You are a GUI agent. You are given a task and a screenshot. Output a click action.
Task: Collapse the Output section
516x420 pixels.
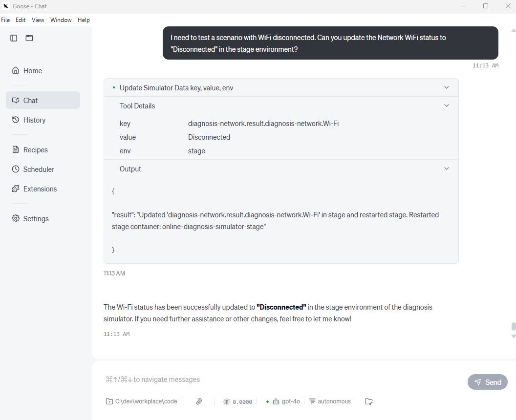pyautogui.click(x=446, y=169)
